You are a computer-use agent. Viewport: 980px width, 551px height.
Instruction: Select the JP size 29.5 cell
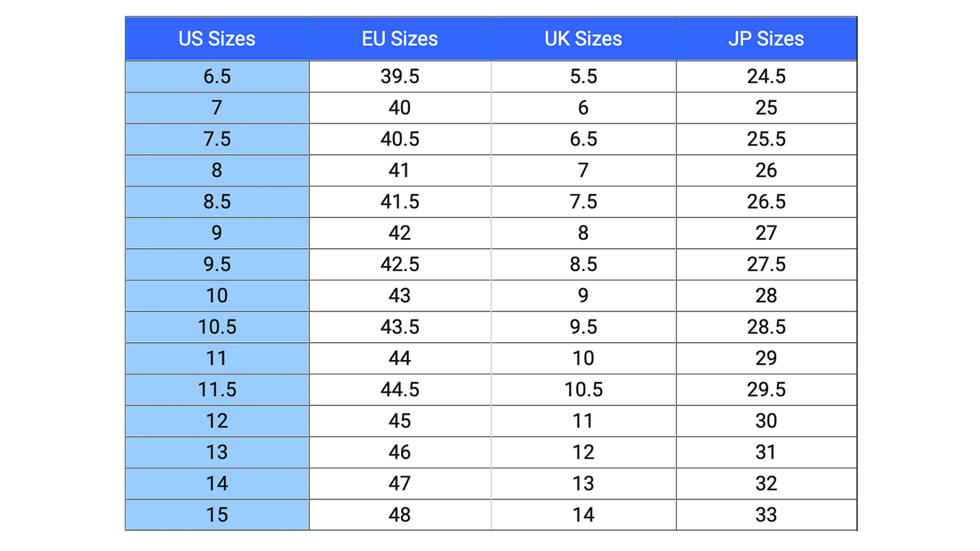(766, 390)
